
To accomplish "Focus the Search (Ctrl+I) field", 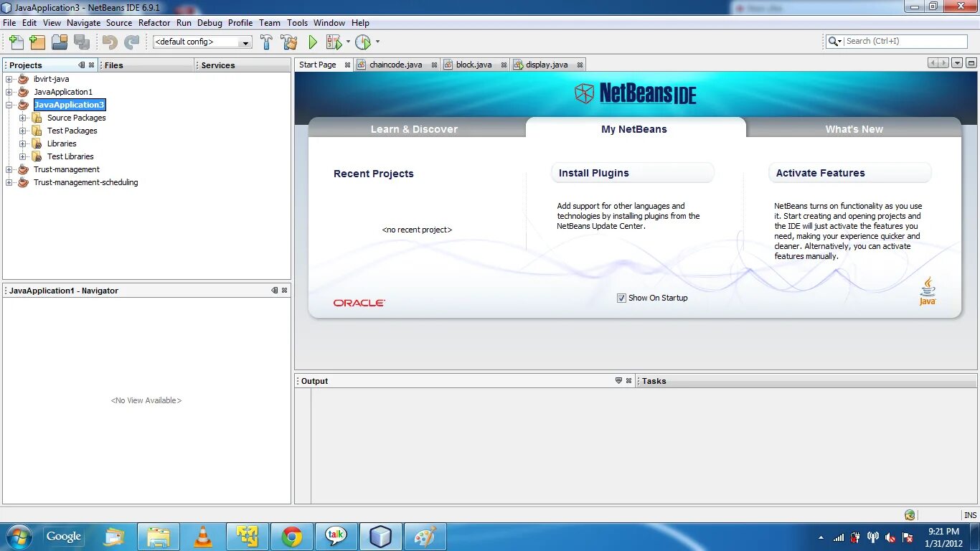I will pyautogui.click(x=905, y=42).
